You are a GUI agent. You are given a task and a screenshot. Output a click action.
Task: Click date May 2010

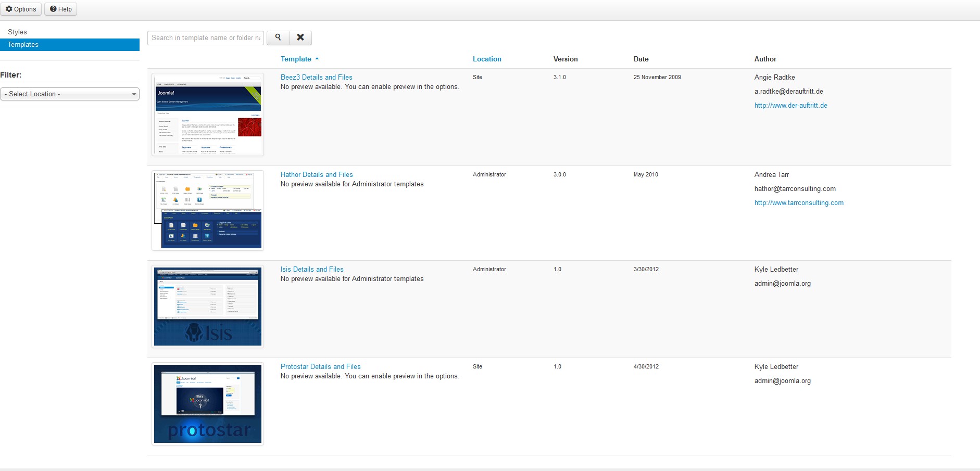pos(646,174)
